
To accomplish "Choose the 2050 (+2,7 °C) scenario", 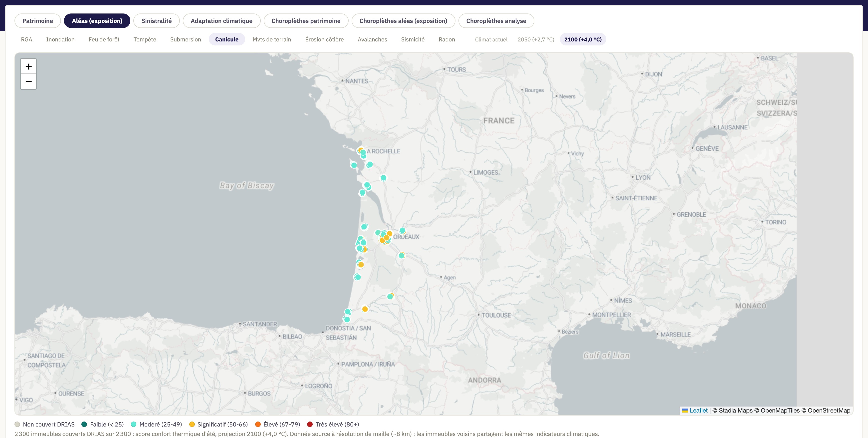I will pyautogui.click(x=536, y=39).
